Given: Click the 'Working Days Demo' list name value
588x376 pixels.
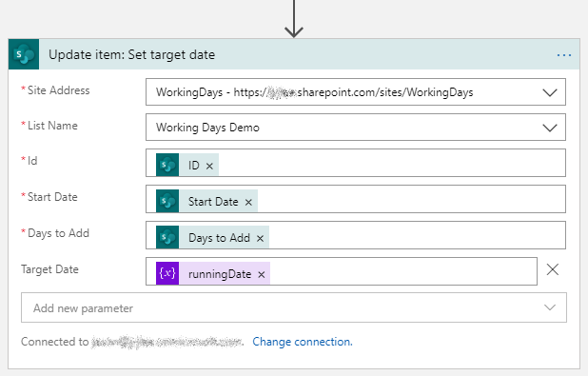Looking at the screenshot, I should (x=207, y=128).
